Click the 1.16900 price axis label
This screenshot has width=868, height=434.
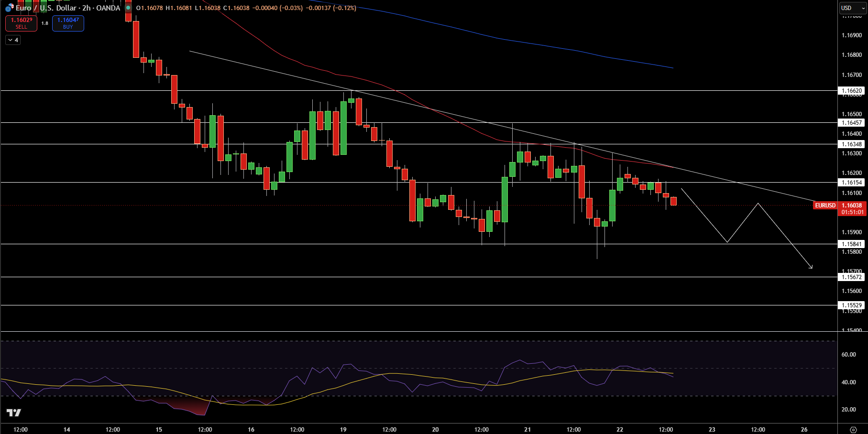(851, 35)
